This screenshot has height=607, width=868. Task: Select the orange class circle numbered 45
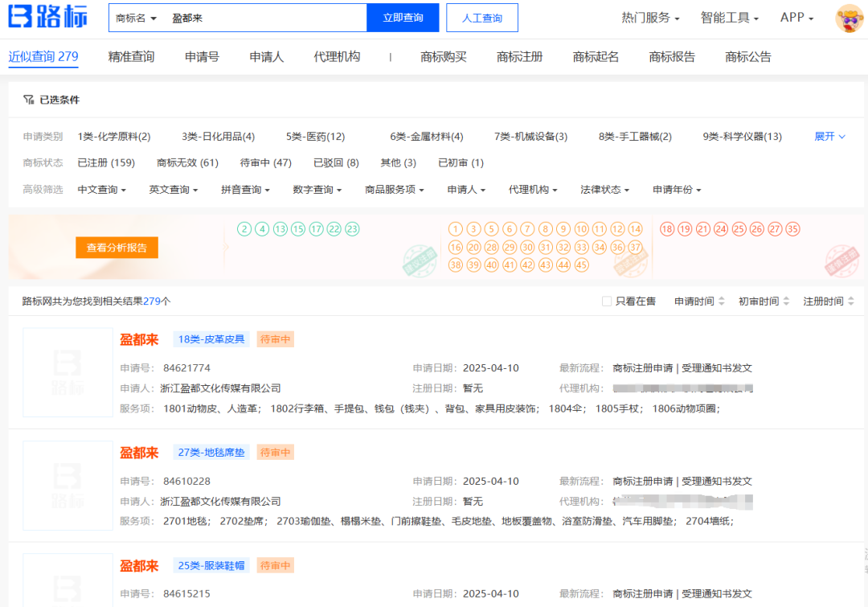coord(581,265)
